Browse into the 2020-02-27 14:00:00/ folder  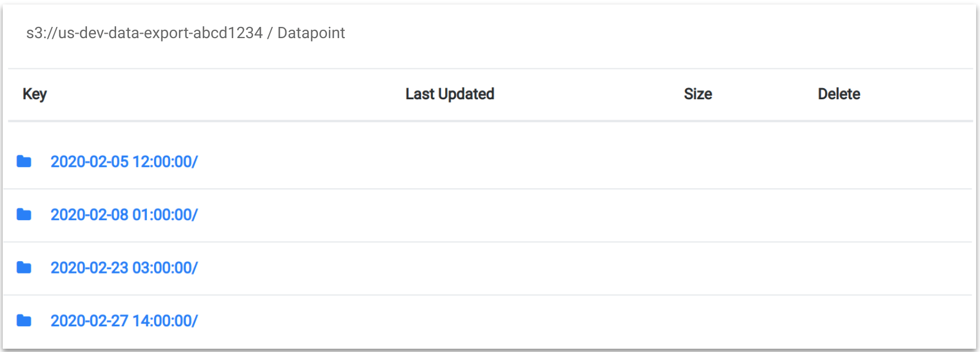click(124, 321)
